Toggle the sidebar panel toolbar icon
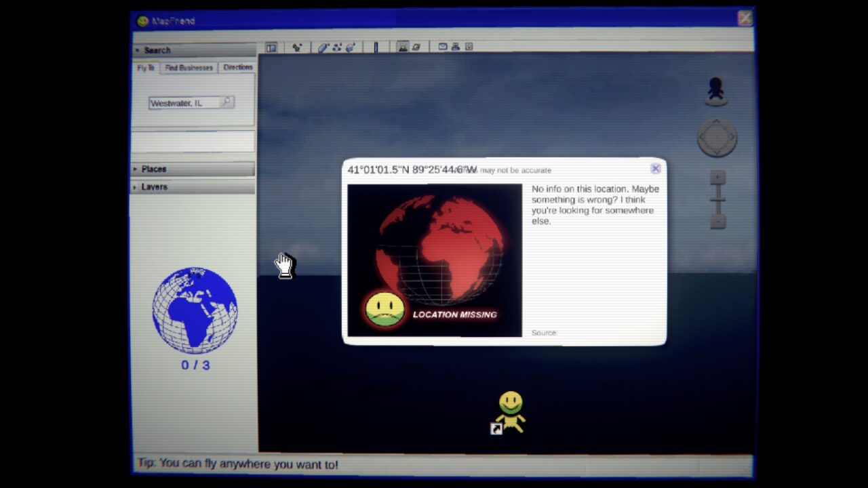This screenshot has height=488, width=868. (x=271, y=47)
